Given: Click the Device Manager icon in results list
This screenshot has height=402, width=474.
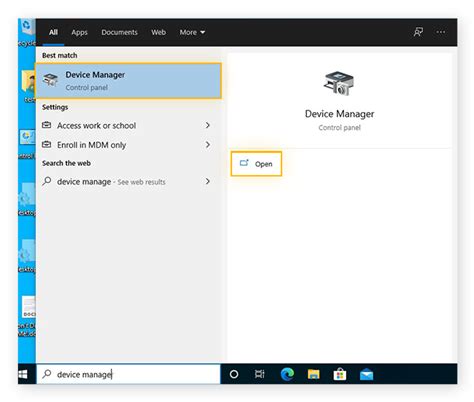Looking at the screenshot, I should point(50,80).
